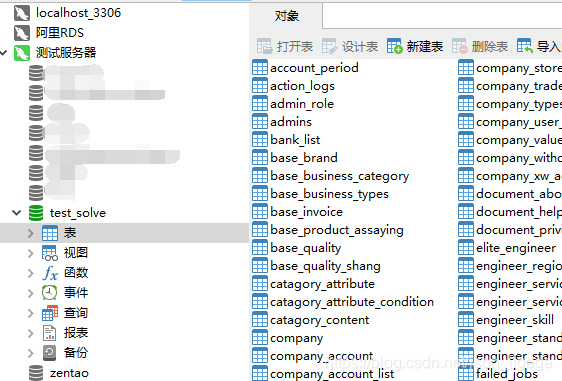The height and width of the screenshot is (381, 562).
Task: Select 测试服务器 in connection tree
Action: (66, 53)
